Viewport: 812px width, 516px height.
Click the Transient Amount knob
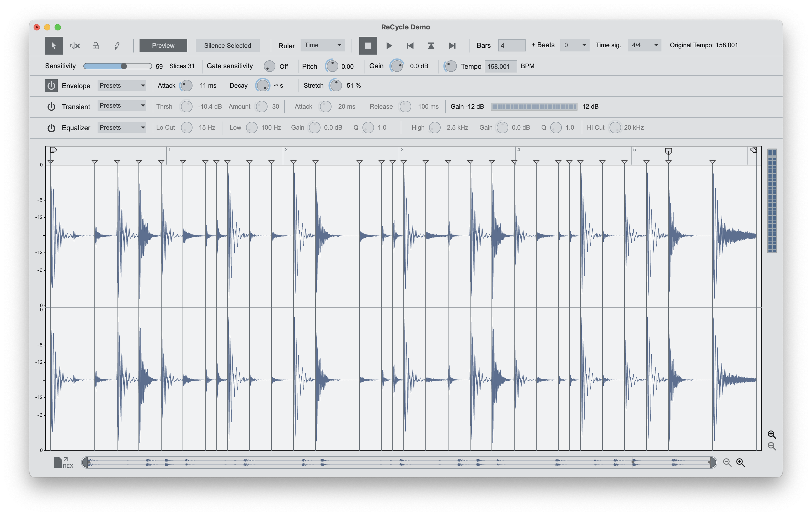pyautogui.click(x=262, y=107)
